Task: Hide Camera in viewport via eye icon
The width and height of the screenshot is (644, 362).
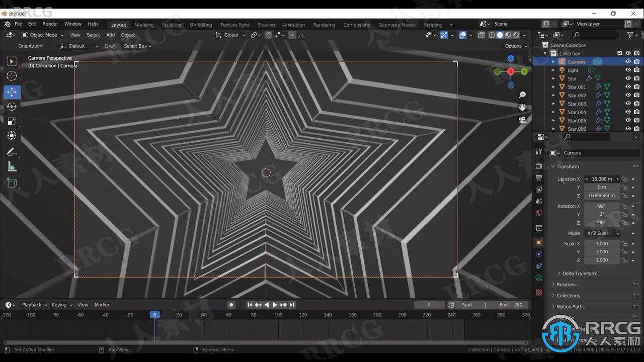Action: click(x=628, y=62)
